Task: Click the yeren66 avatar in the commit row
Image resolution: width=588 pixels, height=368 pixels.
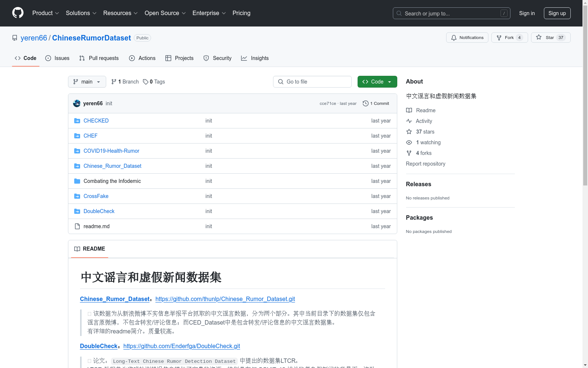Action: [x=77, y=103]
